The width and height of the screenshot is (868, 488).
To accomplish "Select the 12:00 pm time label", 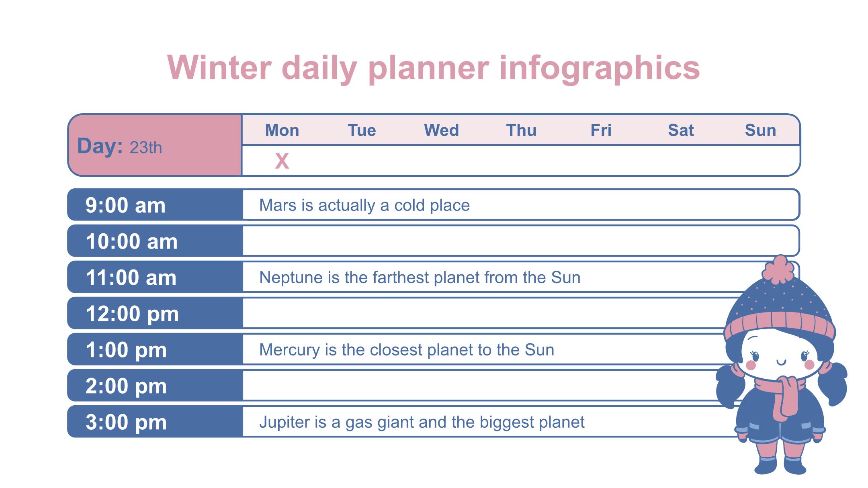I will (132, 314).
